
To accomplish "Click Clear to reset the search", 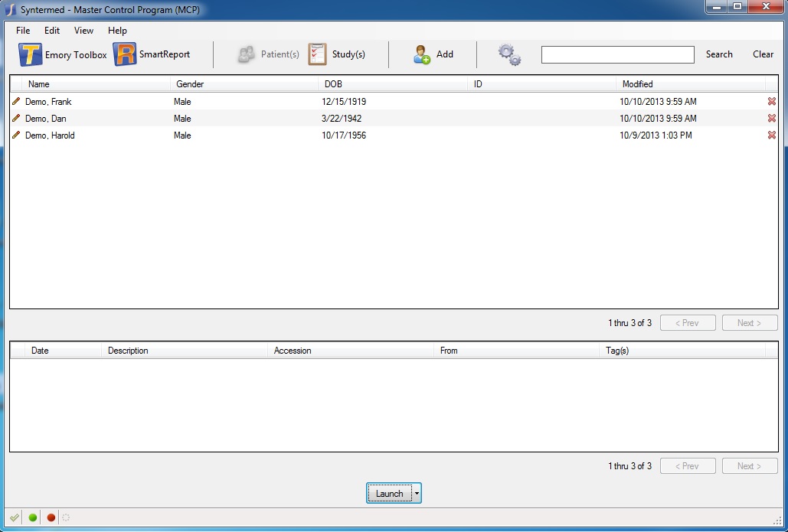I will pyautogui.click(x=763, y=54).
